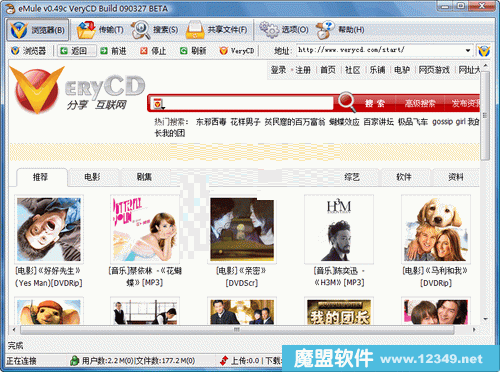The width and height of the screenshot is (500, 372).
Task: Open the 选项(O) options gear icon
Action: 284,30
